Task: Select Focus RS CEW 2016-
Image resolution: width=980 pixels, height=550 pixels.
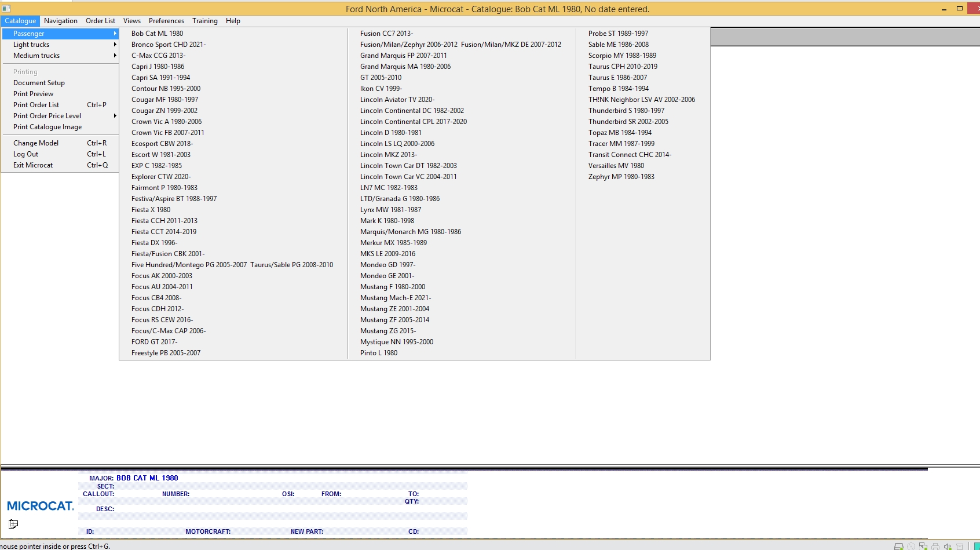Action: (162, 320)
